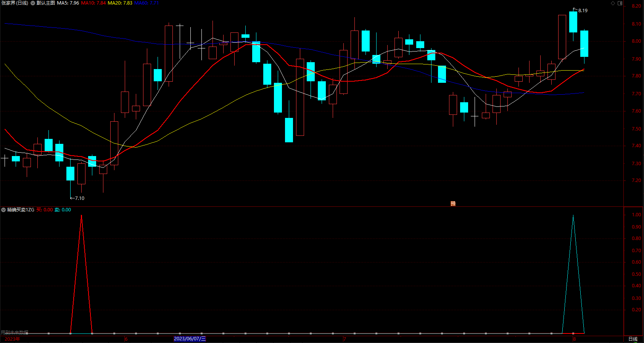Image resolution: width=644 pixels, height=343 pixels.
Task: Click the highlighted date 2023/06/07/三
Action: click(190, 339)
